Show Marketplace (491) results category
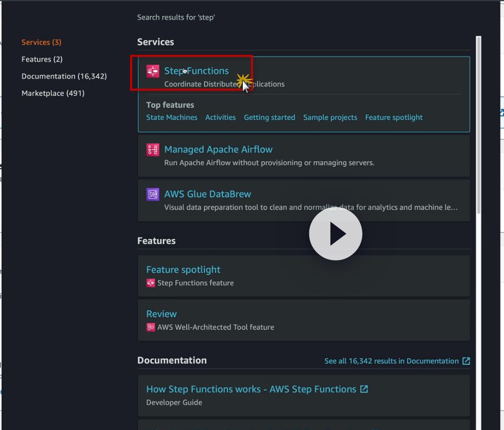 (53, 93)
